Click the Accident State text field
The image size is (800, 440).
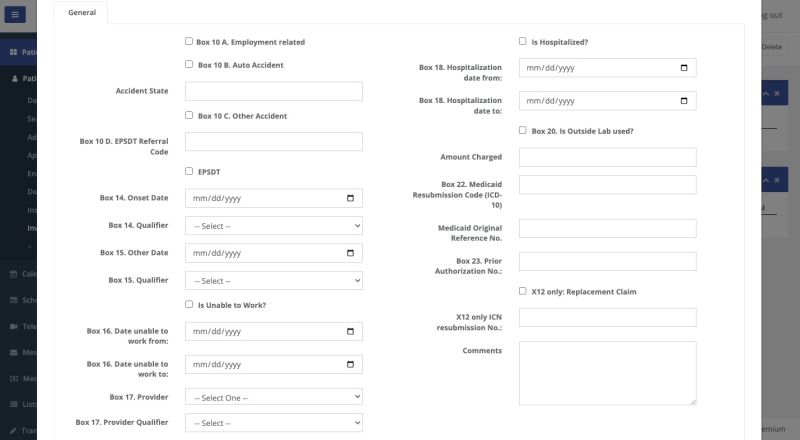(x=273, y=91)
